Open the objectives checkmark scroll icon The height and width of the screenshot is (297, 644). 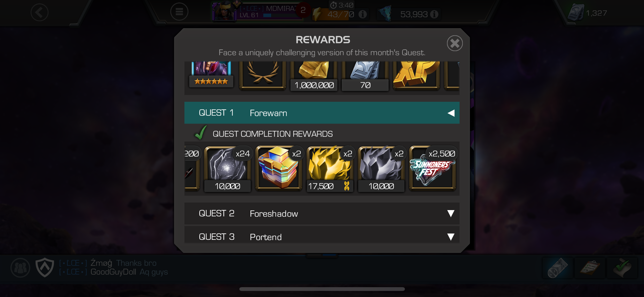tap(622, 268)
